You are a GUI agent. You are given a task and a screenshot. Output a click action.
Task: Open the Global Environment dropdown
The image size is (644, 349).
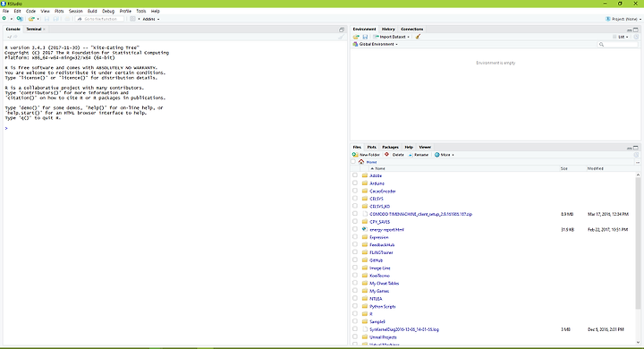pos(376,44)
